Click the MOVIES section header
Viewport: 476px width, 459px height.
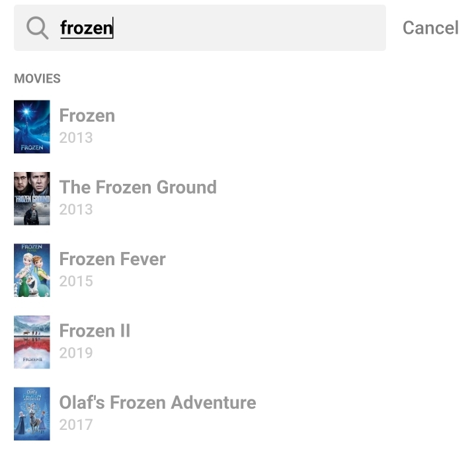(x=37, y=79)
